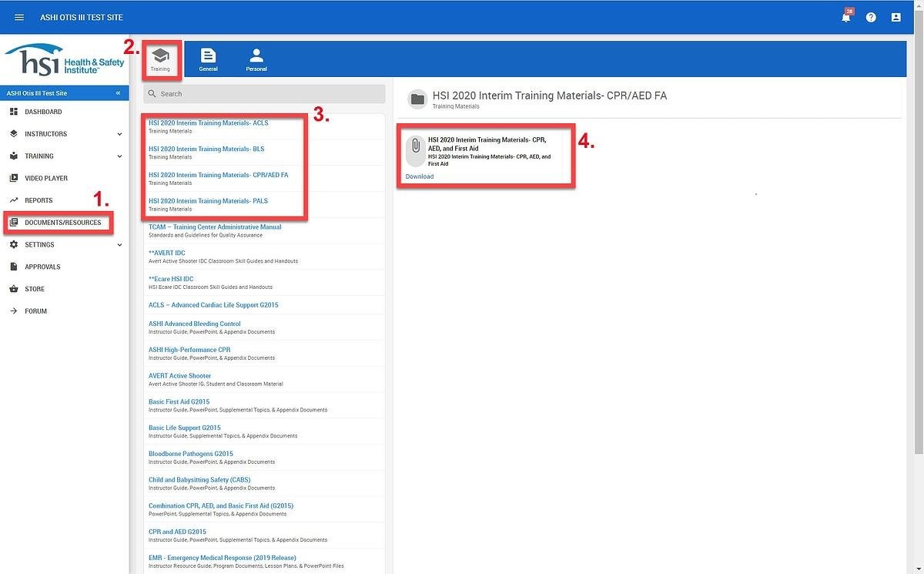Collapse the sidebar with the double chevron
Image resolution: width=924 pixels, height=574 pixels.
(118, 93)
